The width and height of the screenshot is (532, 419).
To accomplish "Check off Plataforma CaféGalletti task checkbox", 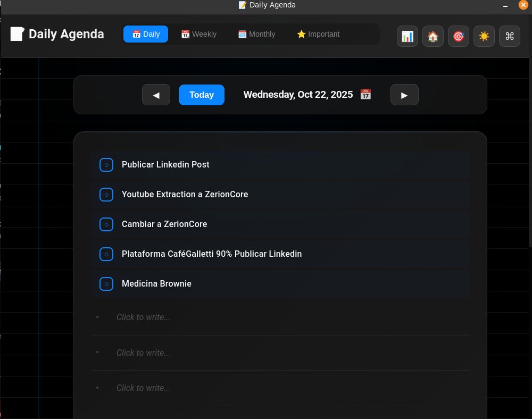I will click(106, 254).
